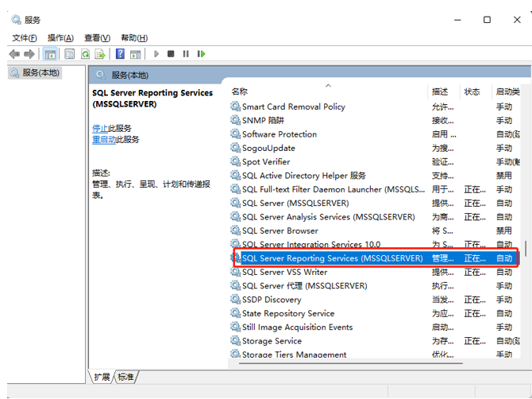Select 服务(本地) in the left tree
Screen dimensions: 532x399
tap(35, 72)
